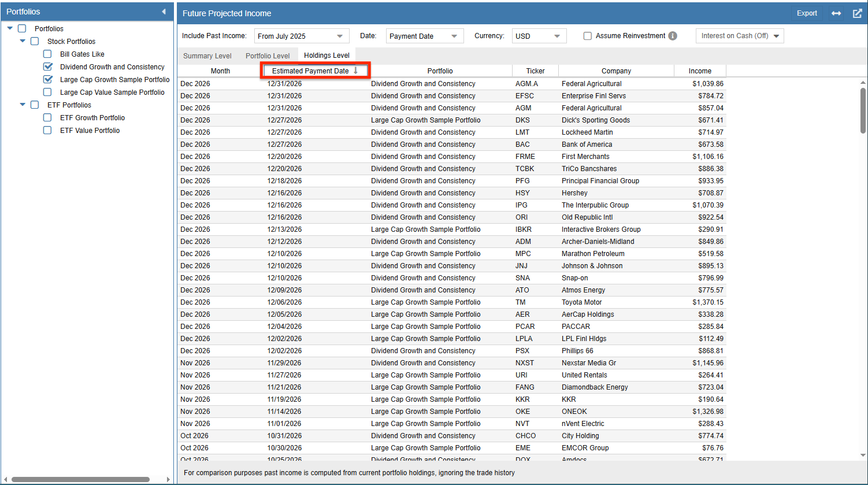This screenshot has height=485, width=868.
Task: Collapse the root Portfolios tree node
Action: (x=10, y=28)
